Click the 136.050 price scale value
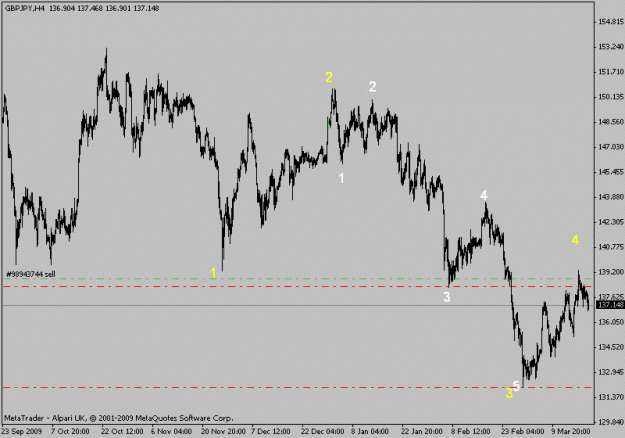 pos(611,322)
